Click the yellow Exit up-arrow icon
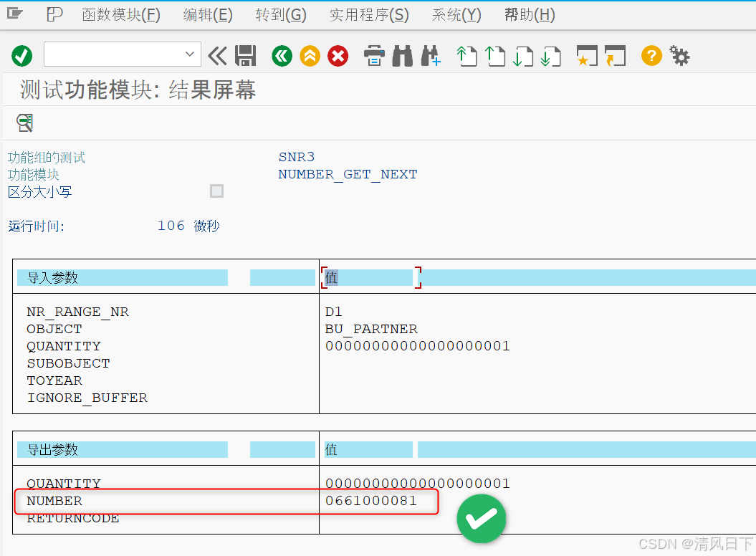Viewport: 756px width, 556px height. (310, 56)
